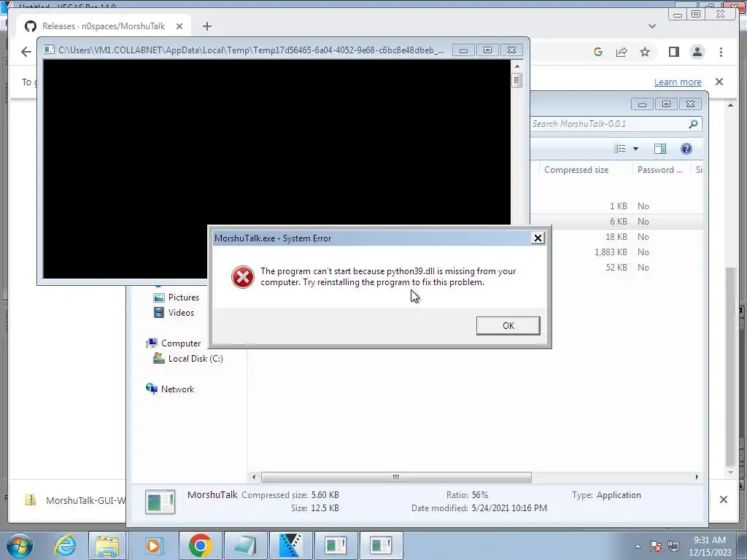Click the console window title bar icon

click(49, 50)
